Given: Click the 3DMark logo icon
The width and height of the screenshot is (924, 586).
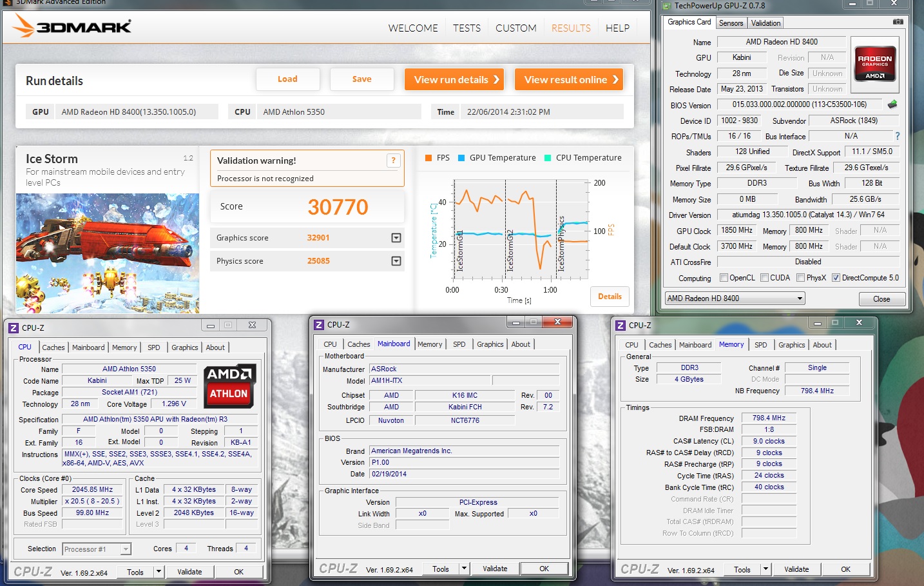Looking at the screenshot, I should point(24,26).
